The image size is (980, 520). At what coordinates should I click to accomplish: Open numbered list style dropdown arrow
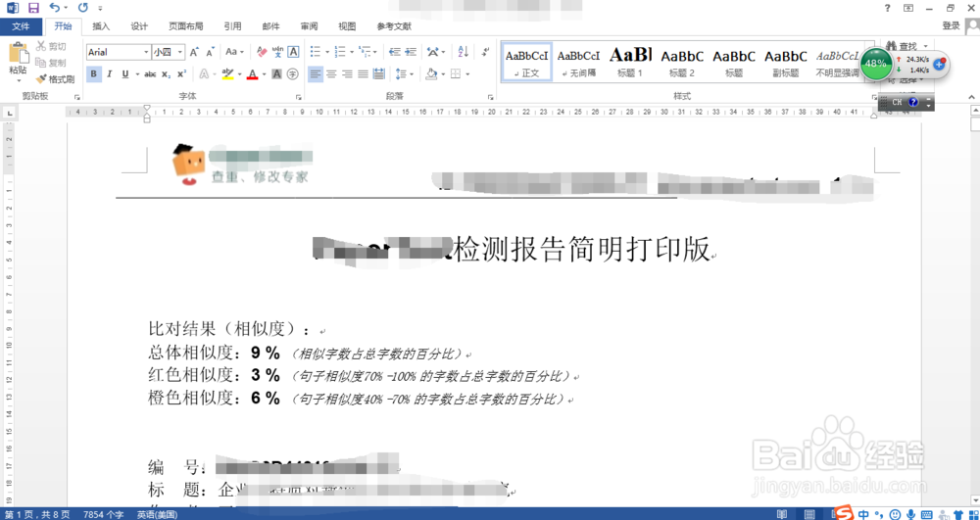(352, 52)
